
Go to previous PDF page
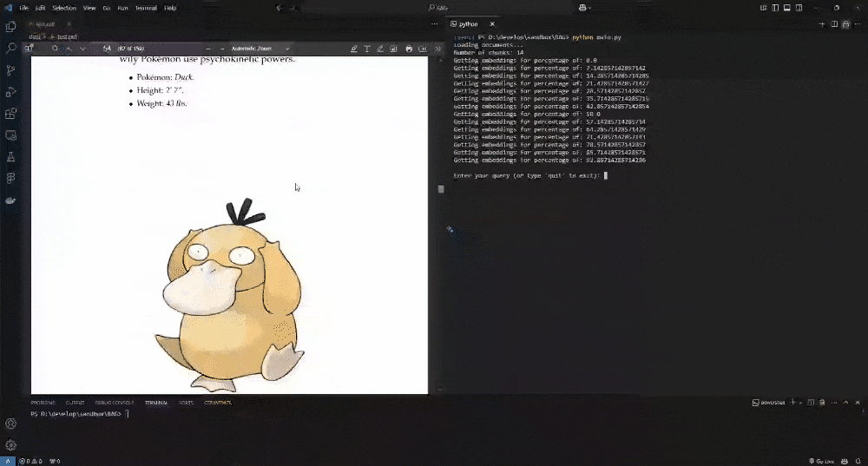69,49
